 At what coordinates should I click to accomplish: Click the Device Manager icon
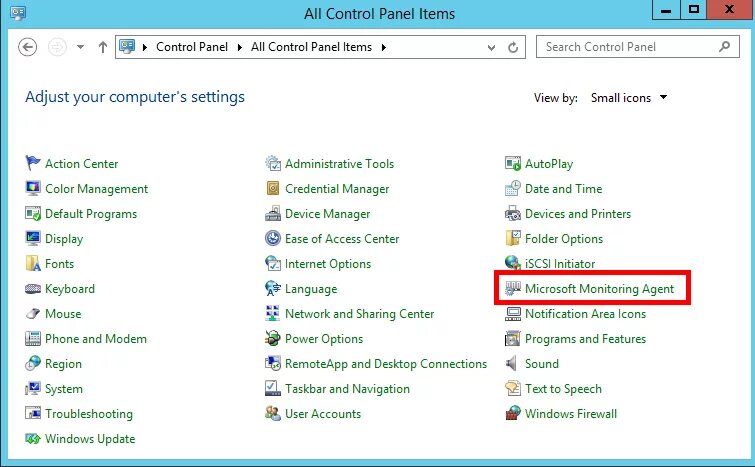coord(273,213)
